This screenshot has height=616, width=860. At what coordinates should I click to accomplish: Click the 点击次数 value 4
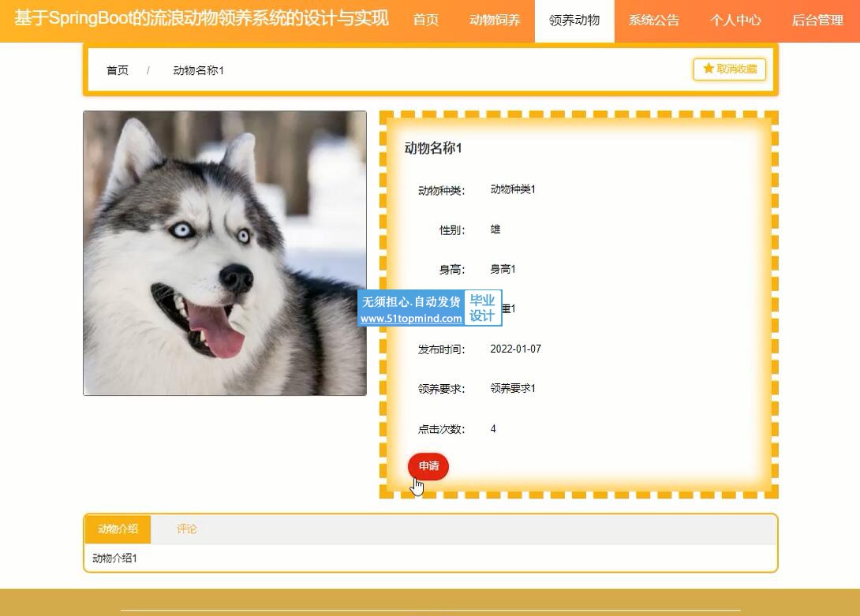pos(493,429)
